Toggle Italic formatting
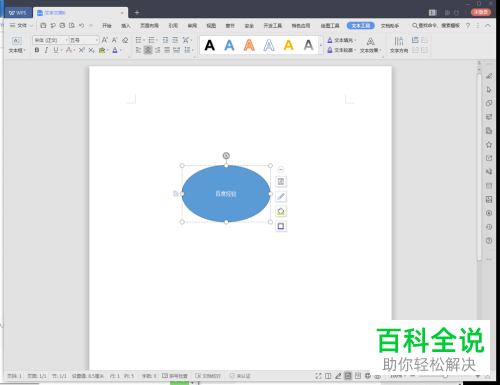The image size is (500, 385). (x=46, y=50)
